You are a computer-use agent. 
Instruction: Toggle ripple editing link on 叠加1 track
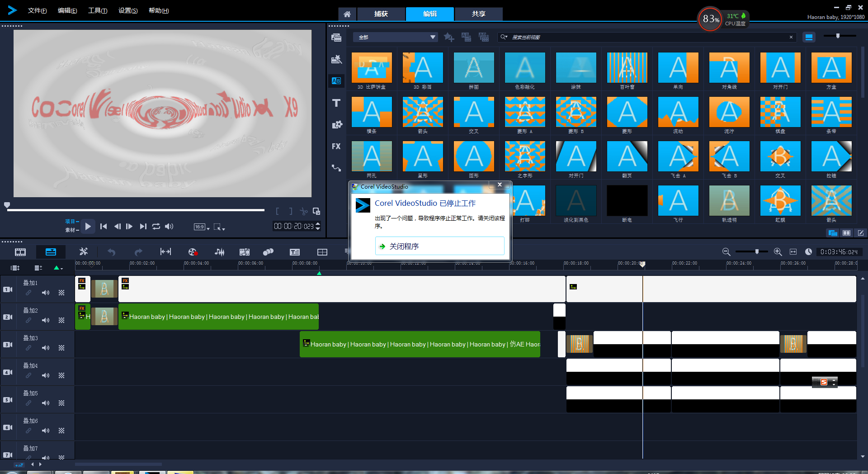[x=28, y=293]
